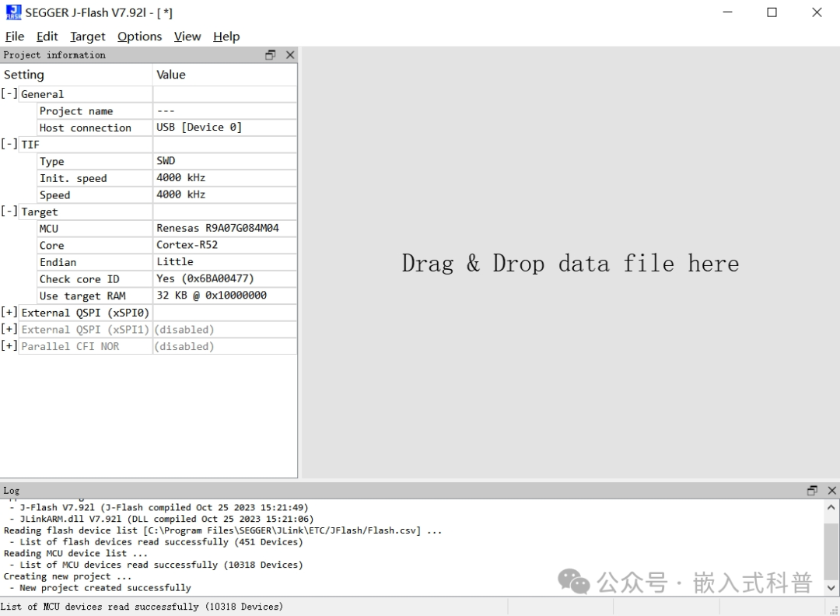Image resolution: width=840 pixels, height=616 pixels.
Task: Click the 'Creating new project ...' log line
Action: [x=68, y=576]
